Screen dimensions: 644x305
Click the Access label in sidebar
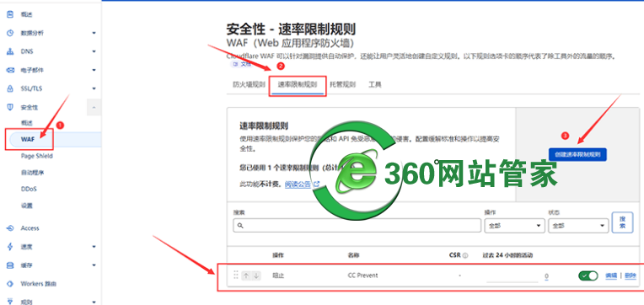(30, 228)
